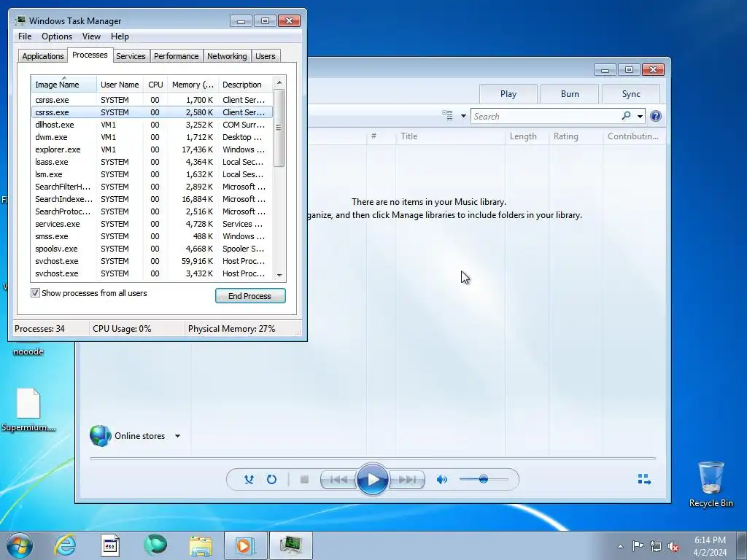Open Task Manager View menu
747x560 pixels.
(x=91, y=36)
